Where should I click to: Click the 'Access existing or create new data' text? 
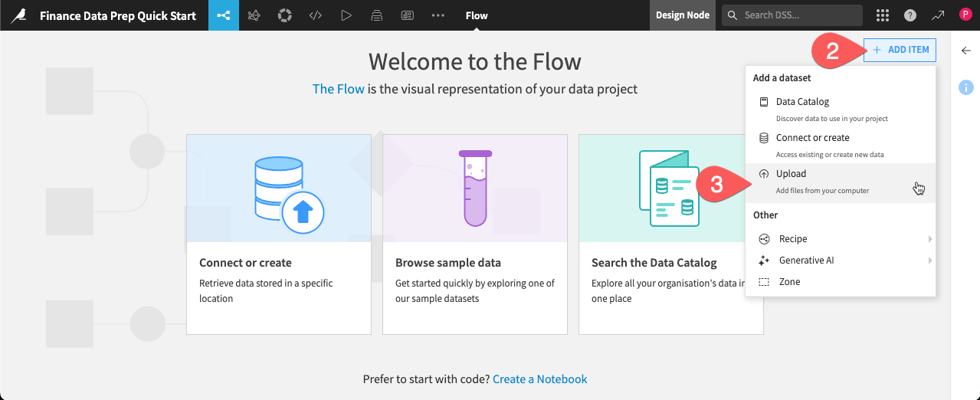830,155
